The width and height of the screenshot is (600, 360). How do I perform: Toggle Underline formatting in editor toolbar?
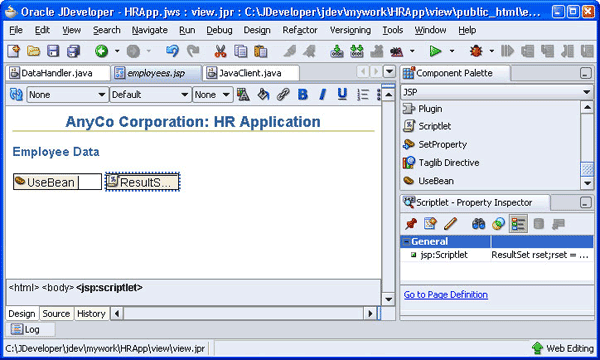(342, 94)
